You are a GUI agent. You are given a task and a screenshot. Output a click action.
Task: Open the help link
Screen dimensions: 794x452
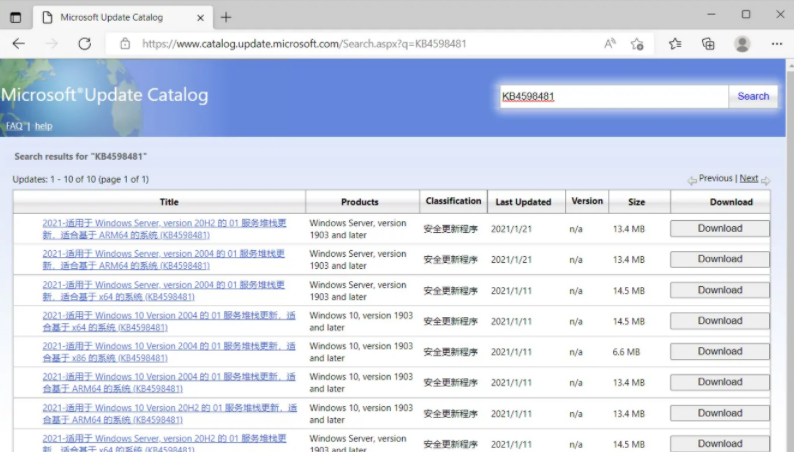tap(44, 126)
